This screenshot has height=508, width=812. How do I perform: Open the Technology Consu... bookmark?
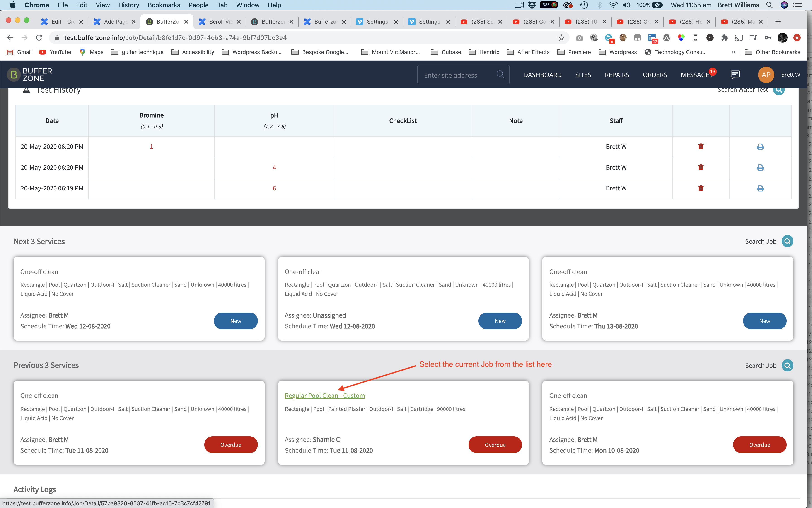coord(675,52)
